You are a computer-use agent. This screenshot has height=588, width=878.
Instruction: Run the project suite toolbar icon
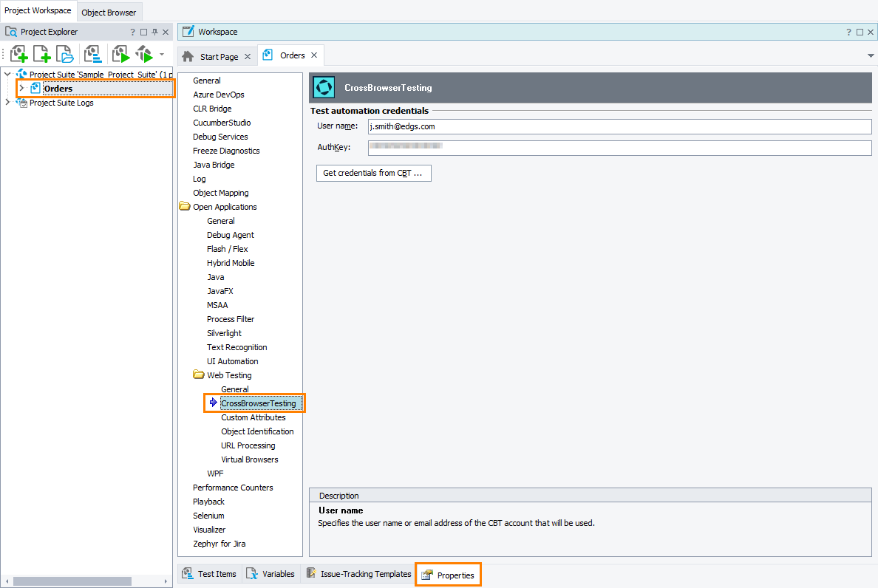[144, 54]
